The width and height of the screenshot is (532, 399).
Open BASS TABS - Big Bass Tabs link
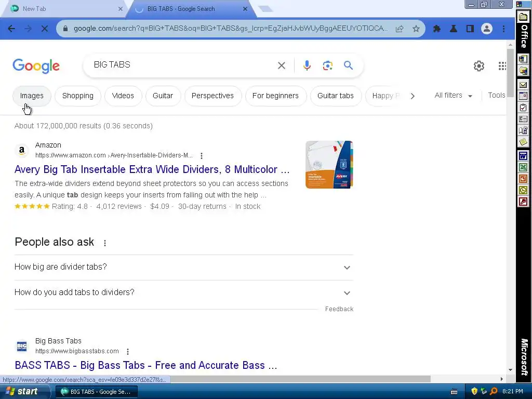146,365
